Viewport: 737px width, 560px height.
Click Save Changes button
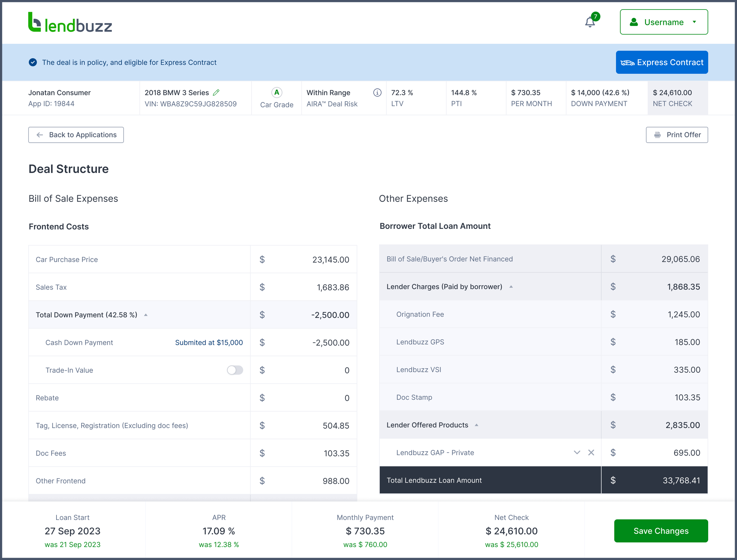coord(661,531)
